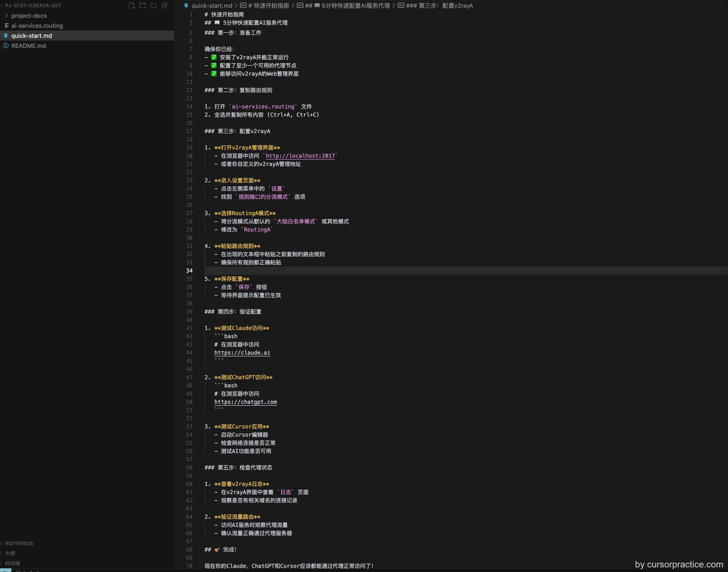Click the markdown file icon in the breadcrumb
This screenshot has height=572, width=728.
(x=186, y=5)
